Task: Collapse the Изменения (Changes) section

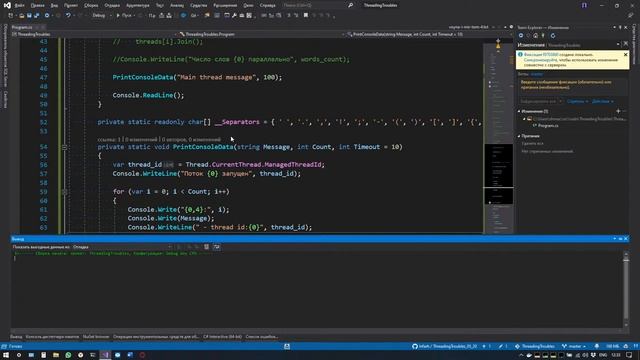Action: point(519,111)
